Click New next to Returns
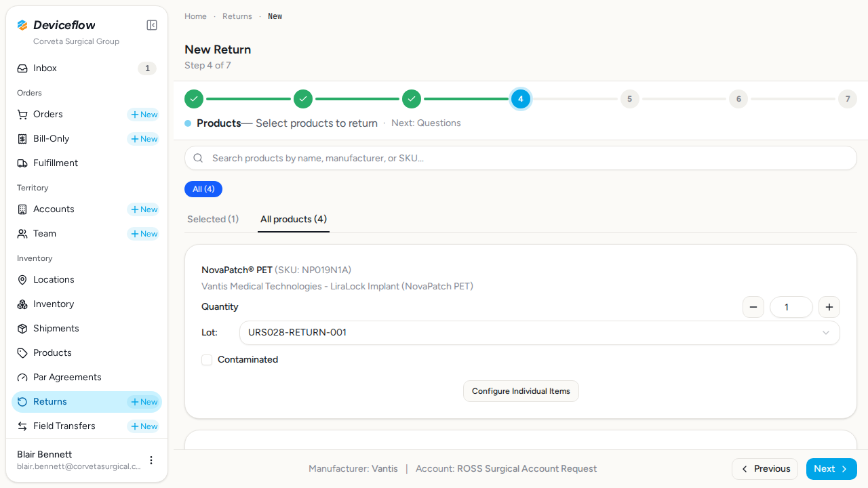 tap(144, 402)
